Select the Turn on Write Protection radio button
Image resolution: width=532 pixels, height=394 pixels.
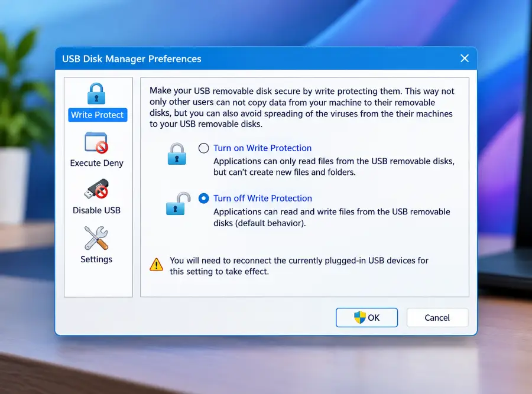203,148
